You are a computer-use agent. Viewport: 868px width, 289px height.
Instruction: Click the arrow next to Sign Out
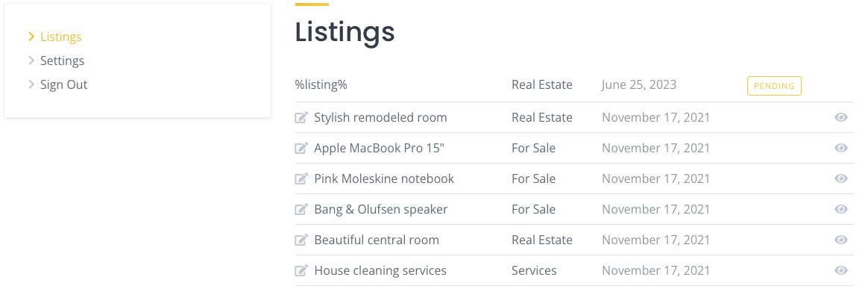pyautogui.click(x=31, y=85)
